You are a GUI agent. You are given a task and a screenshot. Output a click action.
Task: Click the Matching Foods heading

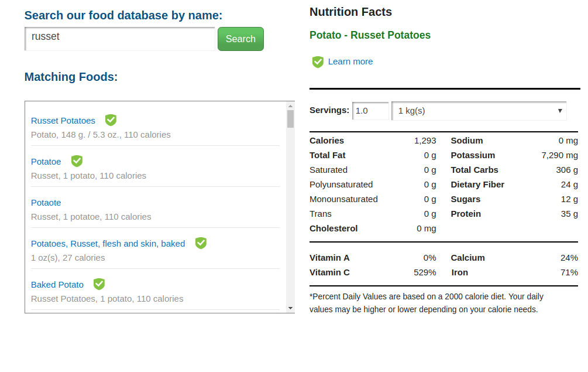71,77
